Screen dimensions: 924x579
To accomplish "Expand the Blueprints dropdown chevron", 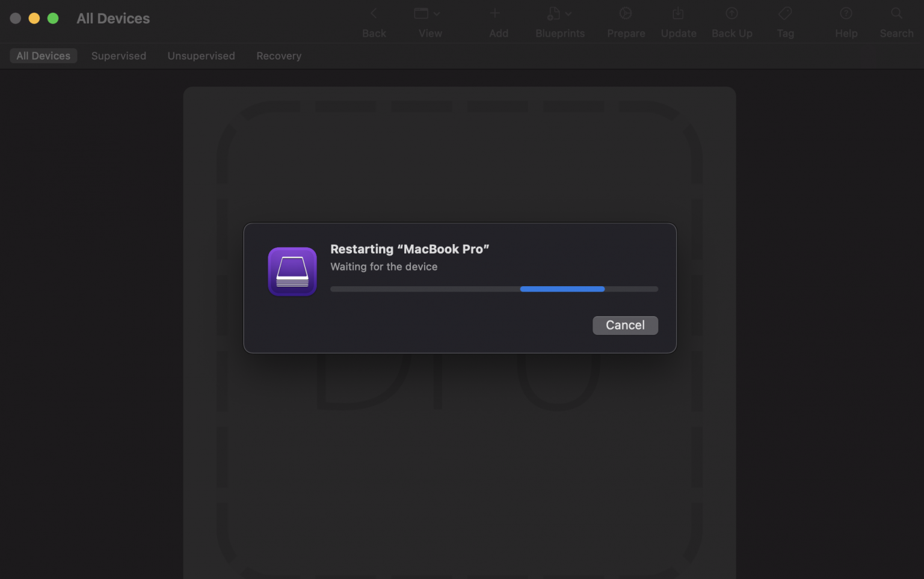I will (568, 13).
